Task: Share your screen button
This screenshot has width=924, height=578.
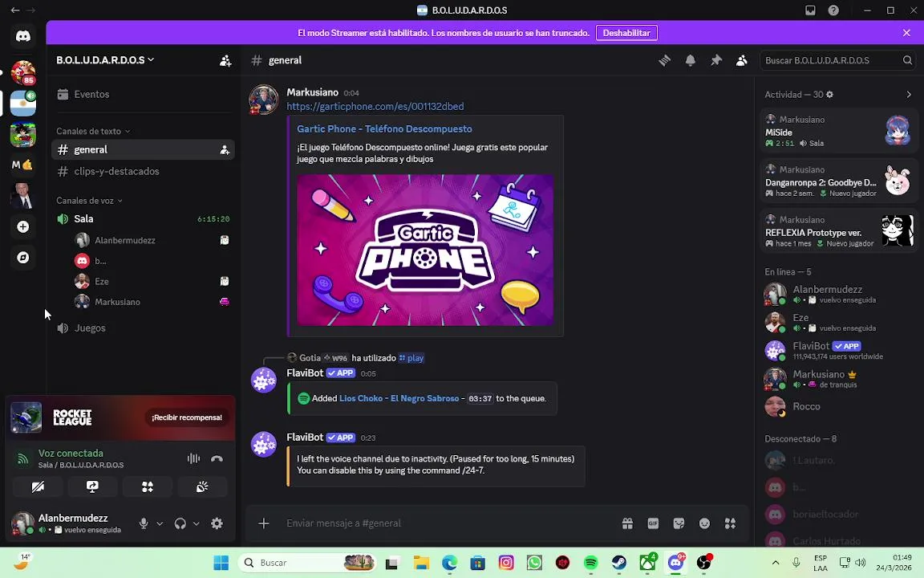Action: click(92, 486)
